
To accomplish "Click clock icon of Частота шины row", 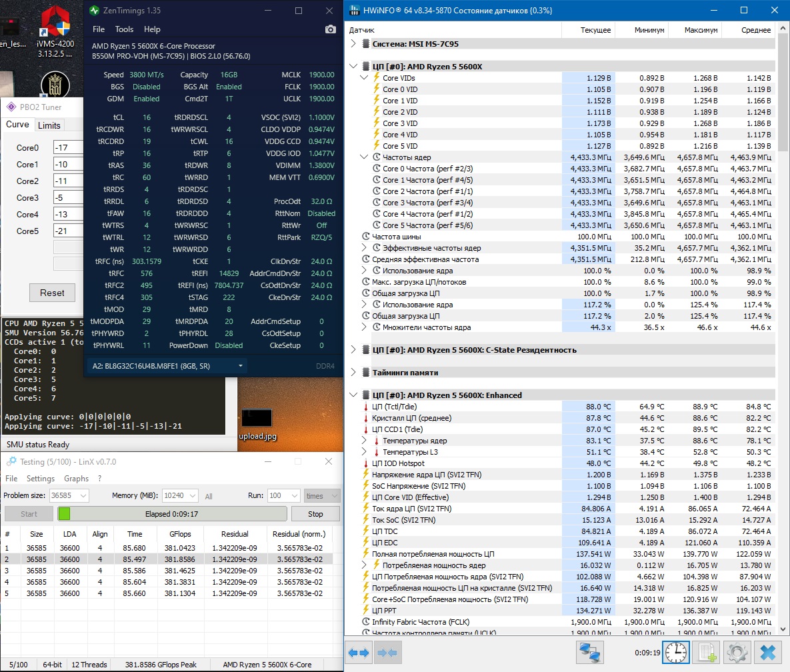I will [x=366, y=236].
